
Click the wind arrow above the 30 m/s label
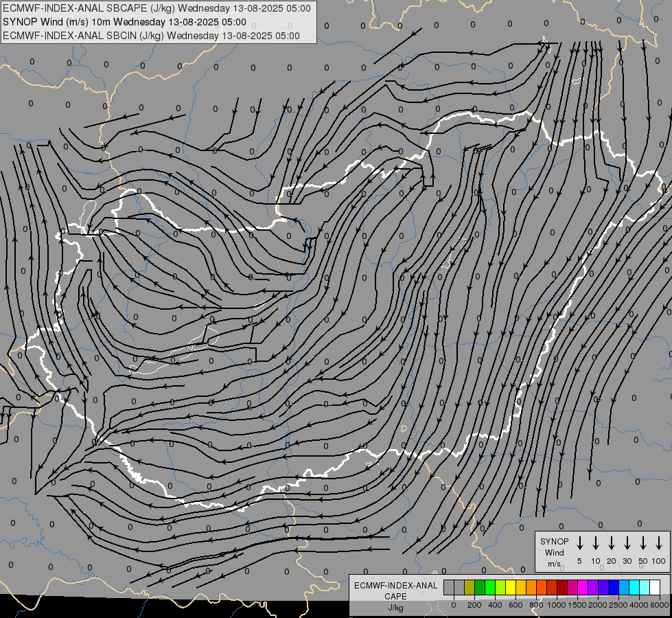pos(627,542)
